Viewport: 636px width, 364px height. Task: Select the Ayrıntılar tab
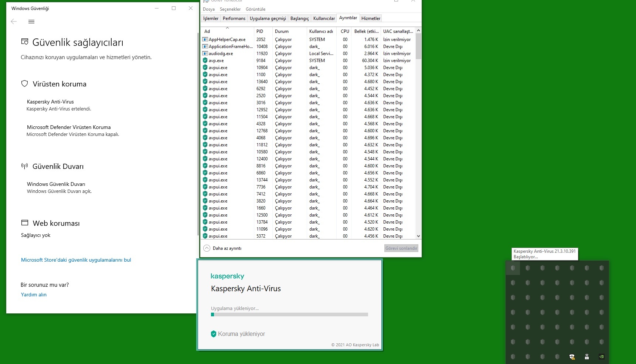pos(348,18)
